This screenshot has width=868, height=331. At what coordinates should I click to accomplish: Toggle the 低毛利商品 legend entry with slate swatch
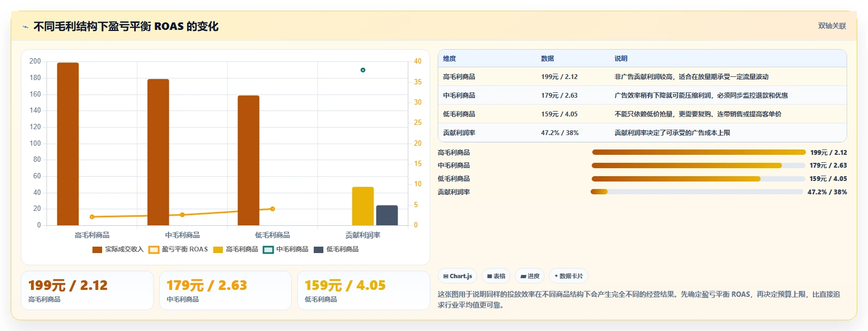click(x=336, y=249)
